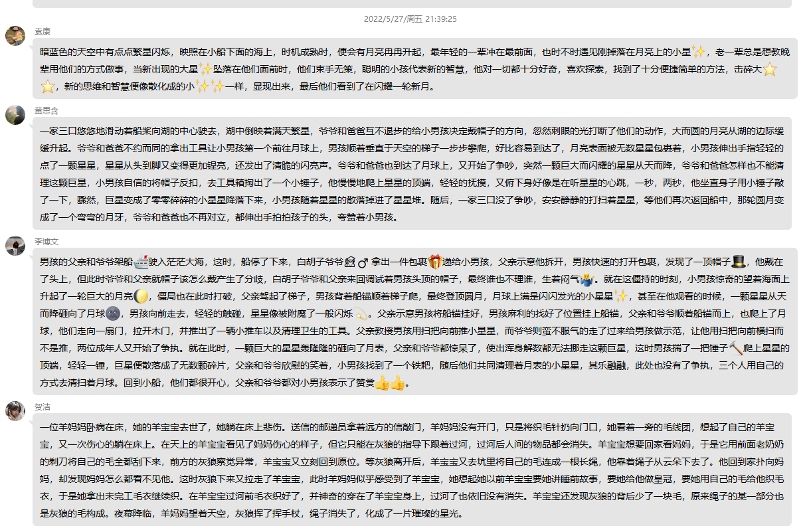Viewport: 807px width, 532px height.
Task: Click the sender name 黄思含
Action: pyautogui.click(x=46, y=110)
